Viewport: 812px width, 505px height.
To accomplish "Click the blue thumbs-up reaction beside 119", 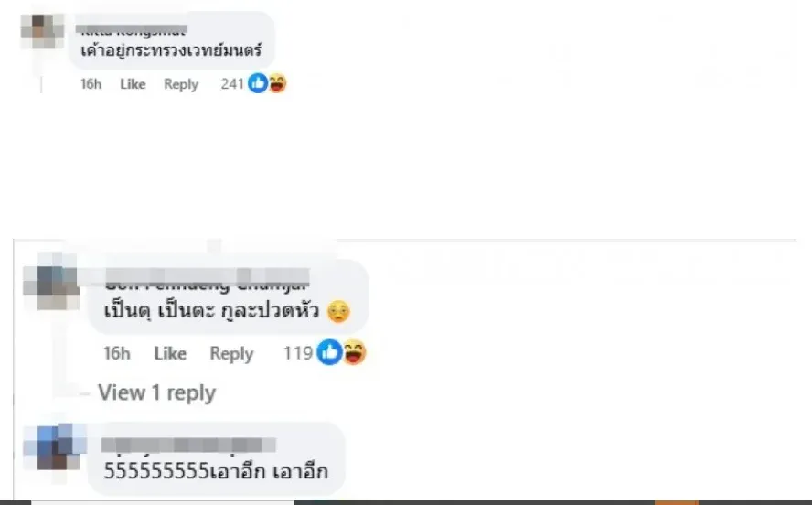I will tap(329, 352).
